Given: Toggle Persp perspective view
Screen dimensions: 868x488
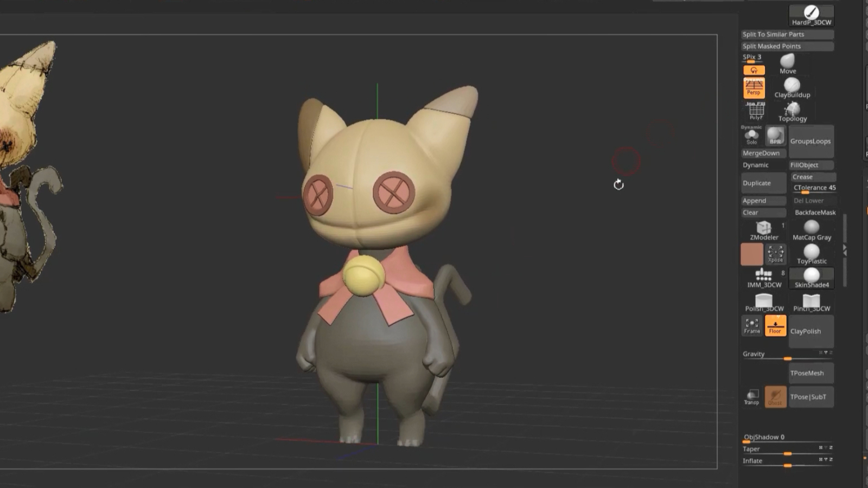Looking at the screenshot, I should click(754, 87).
